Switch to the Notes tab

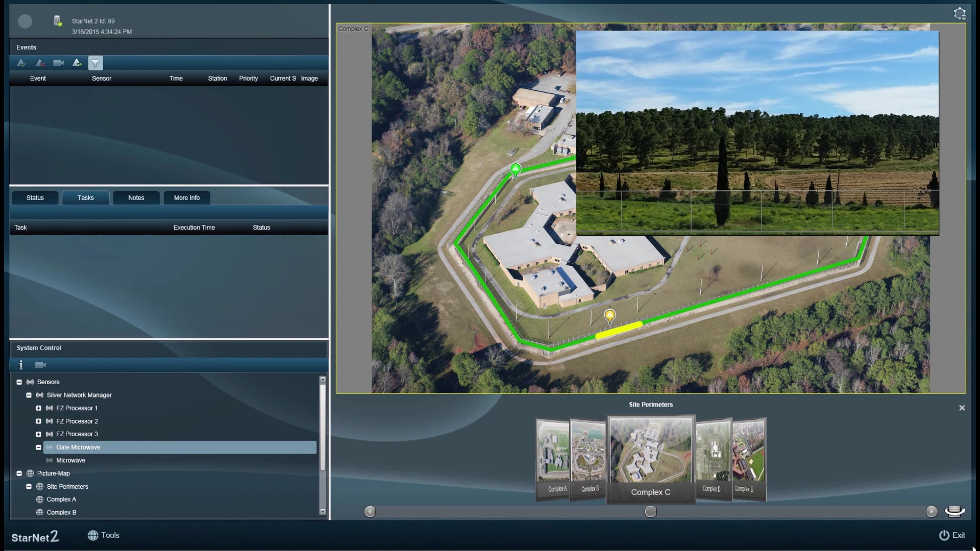pos(136,197)
